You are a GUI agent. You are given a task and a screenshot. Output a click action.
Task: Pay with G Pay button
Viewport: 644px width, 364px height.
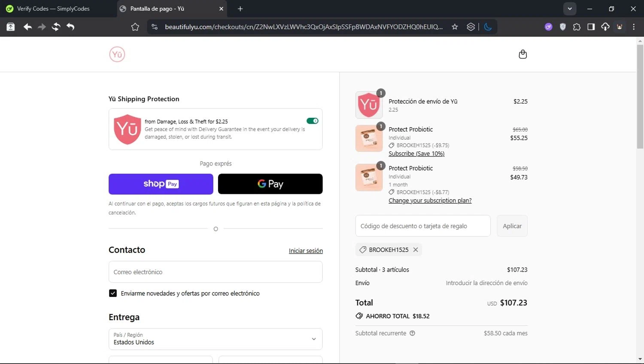click(270, 184)
